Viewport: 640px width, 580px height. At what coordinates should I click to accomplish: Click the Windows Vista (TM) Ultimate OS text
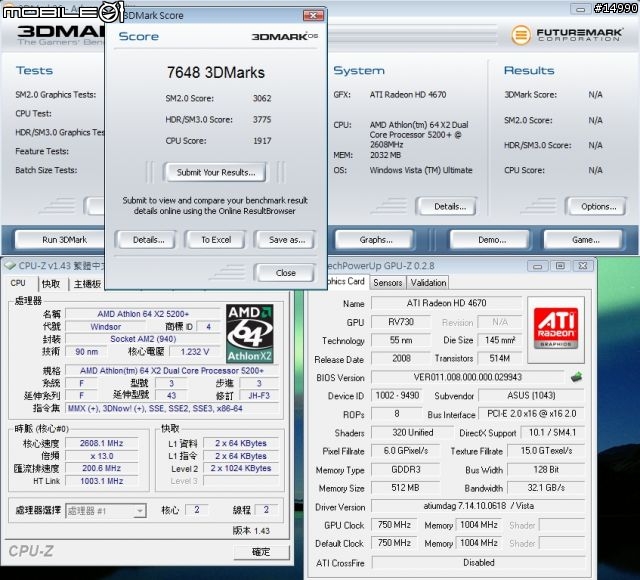click(x=421, y=170)
